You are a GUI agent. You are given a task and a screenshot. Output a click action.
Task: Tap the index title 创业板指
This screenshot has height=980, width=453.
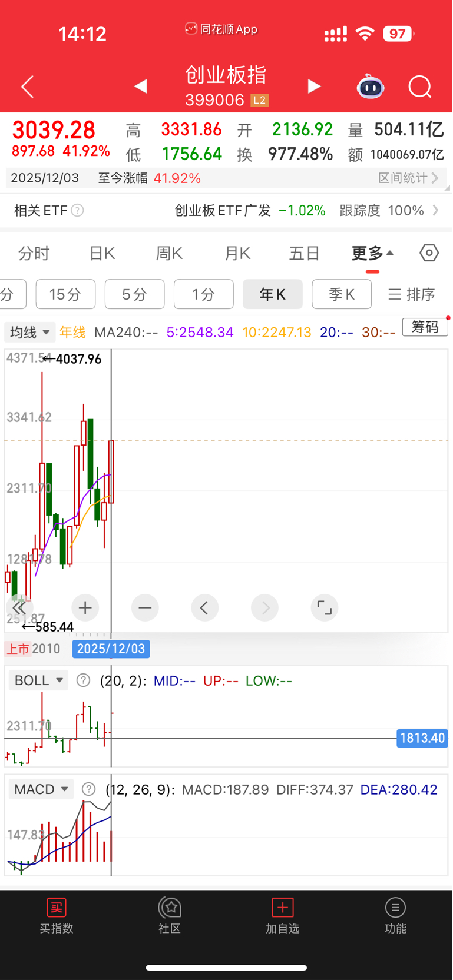coord(226,75)
